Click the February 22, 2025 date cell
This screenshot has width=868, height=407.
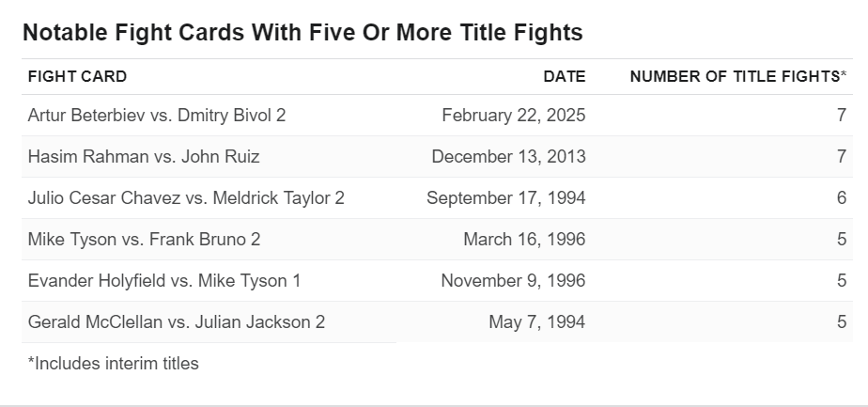coord(513,116)
